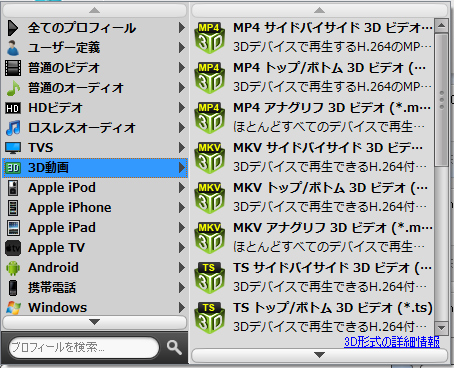456x368 pixels.
Task: Click the Apple TV box icon
Action: [x=13, y=248]
